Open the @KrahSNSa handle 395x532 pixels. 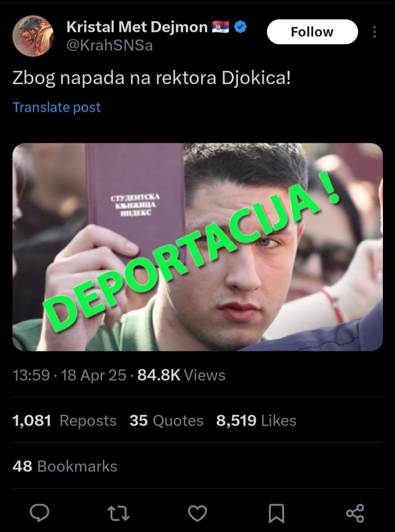(x=110, y=45)
